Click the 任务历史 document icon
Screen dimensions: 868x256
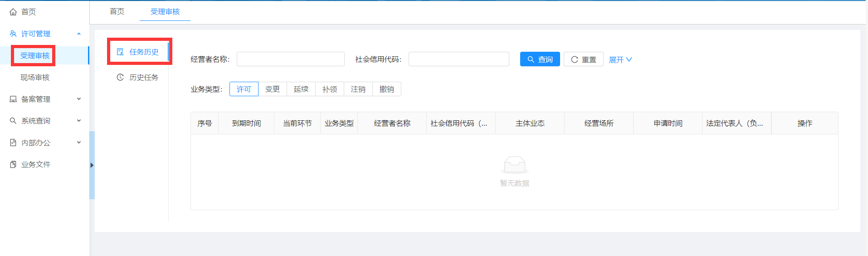pyautogui.click(x=120, y=52)
